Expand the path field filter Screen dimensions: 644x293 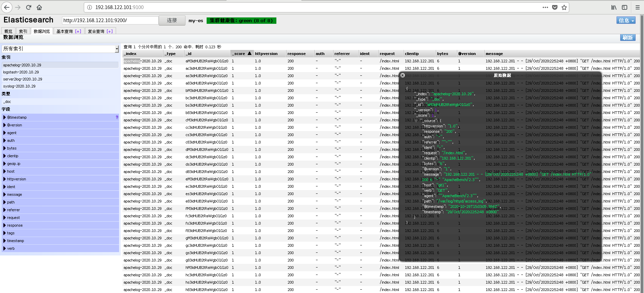click(60, 202)
